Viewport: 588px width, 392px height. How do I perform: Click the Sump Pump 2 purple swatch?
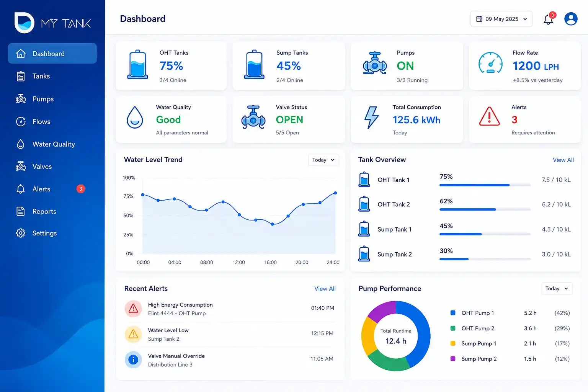(x=453, y=359)
